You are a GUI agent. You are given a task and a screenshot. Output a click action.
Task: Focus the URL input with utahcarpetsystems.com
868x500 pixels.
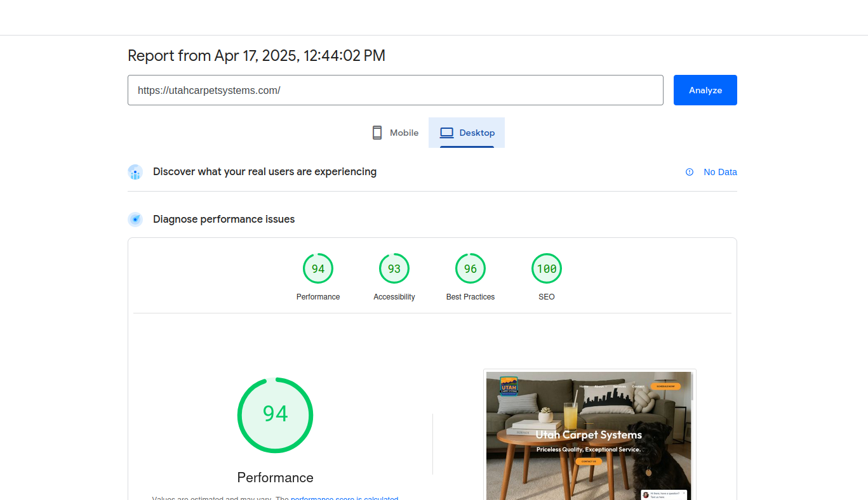point(395,90)
